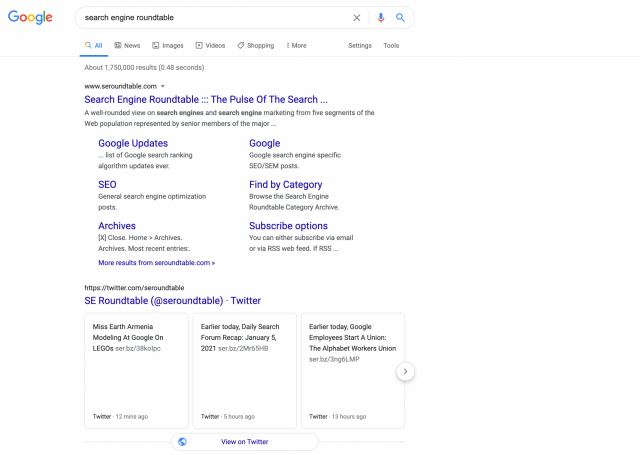Open the Subscribe options sitelink
This screenshot has width=640, height=455.
288,226
